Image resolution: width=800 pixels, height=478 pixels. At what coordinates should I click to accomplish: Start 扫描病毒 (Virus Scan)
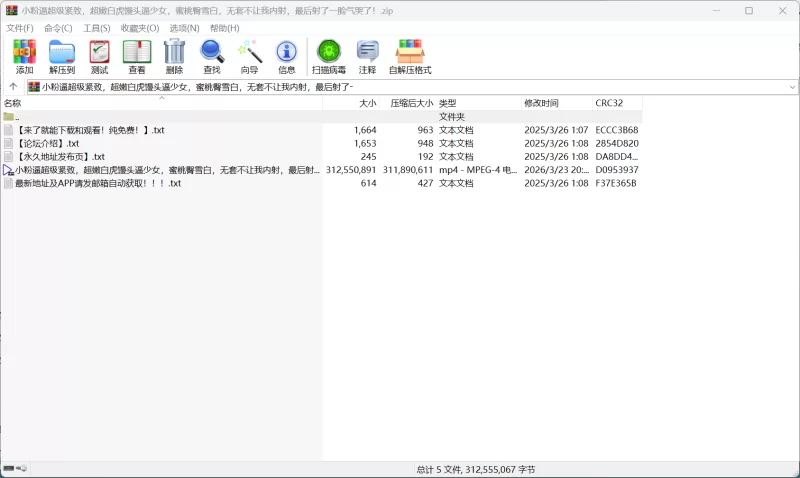(x=328, y=56)
